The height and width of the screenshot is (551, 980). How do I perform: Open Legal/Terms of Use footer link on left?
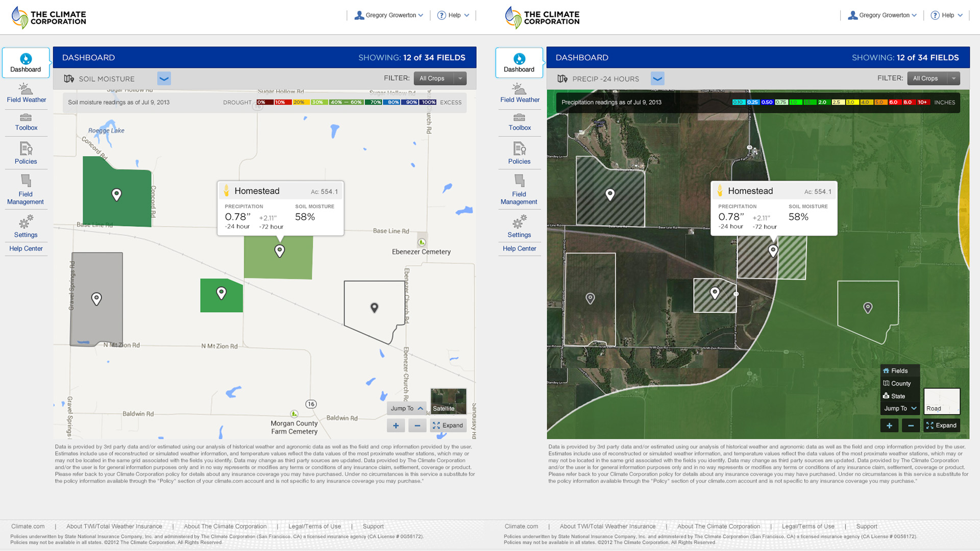(x=314, y=527)
